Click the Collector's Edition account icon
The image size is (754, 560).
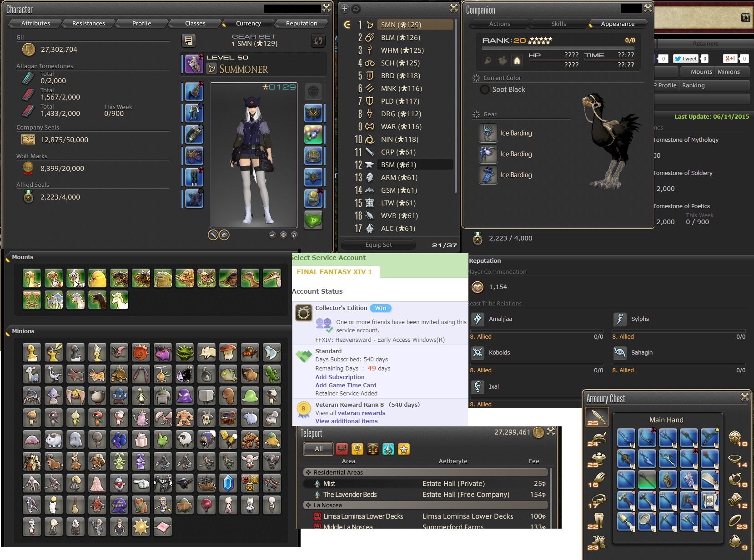coord(303,313)
